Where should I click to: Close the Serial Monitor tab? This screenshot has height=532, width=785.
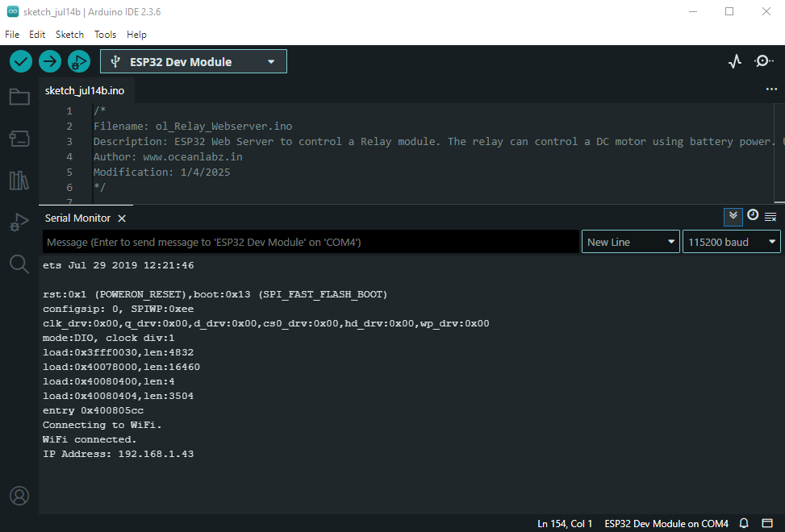click(122, 218)
